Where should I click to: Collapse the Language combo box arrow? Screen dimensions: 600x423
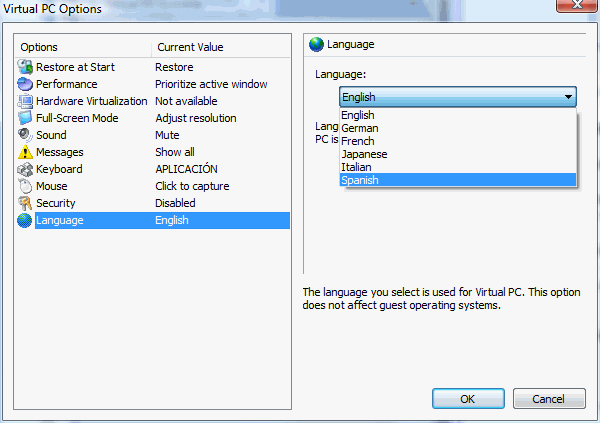[569, 97]
